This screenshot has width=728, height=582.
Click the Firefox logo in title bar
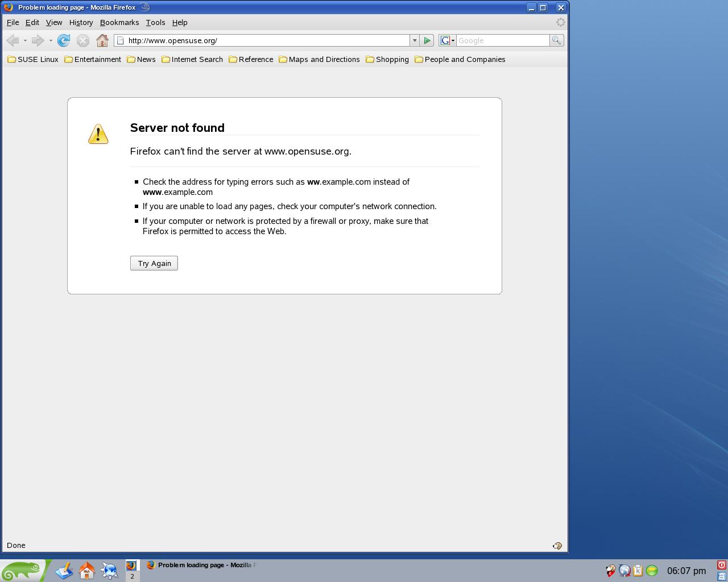pos(9,7)
